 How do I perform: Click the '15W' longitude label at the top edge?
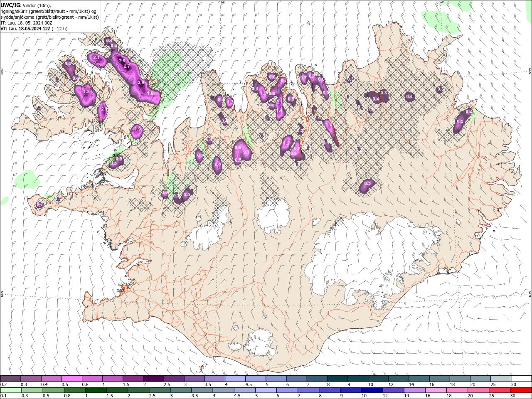pyautogui.click(x=440, y=2)
